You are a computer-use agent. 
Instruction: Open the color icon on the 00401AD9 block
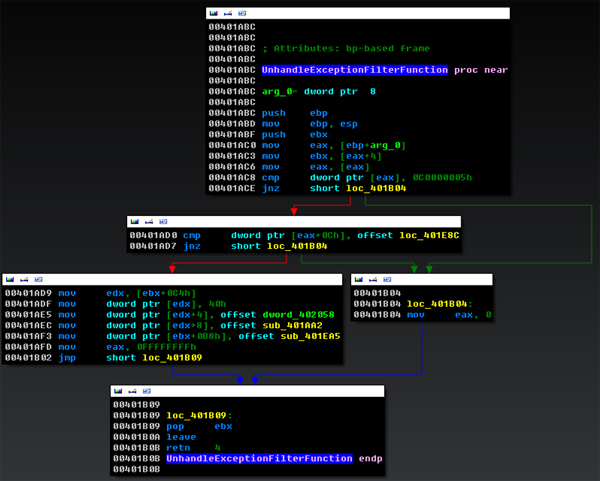pyautogui.click(x=10, y=279)
